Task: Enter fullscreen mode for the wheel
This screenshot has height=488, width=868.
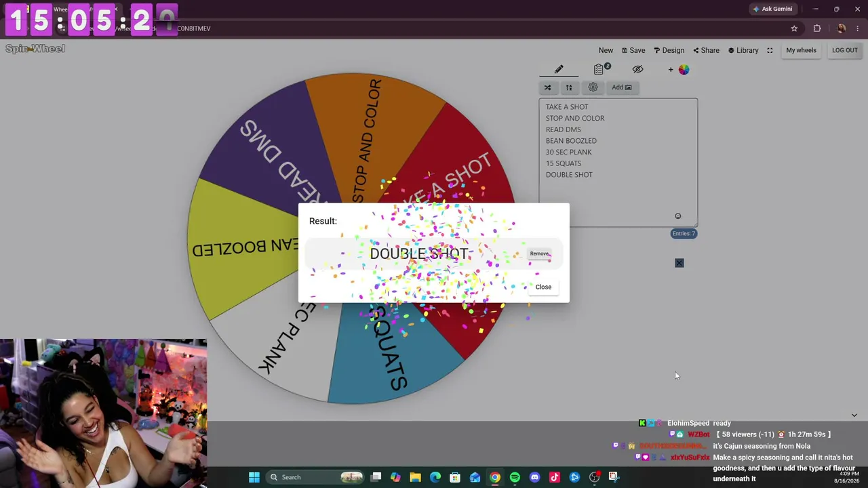Action: tap(770, 50)
